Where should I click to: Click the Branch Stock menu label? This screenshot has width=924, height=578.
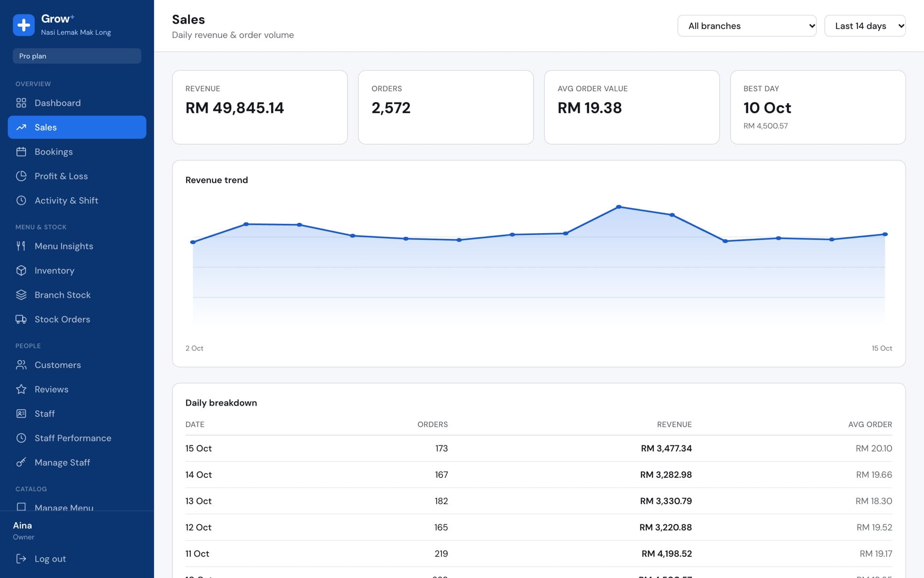pyautogui.click(x=62, y=295)
